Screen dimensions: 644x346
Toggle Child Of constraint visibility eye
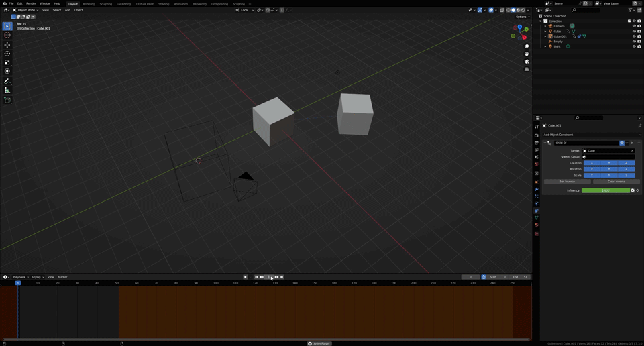(622, 143)
